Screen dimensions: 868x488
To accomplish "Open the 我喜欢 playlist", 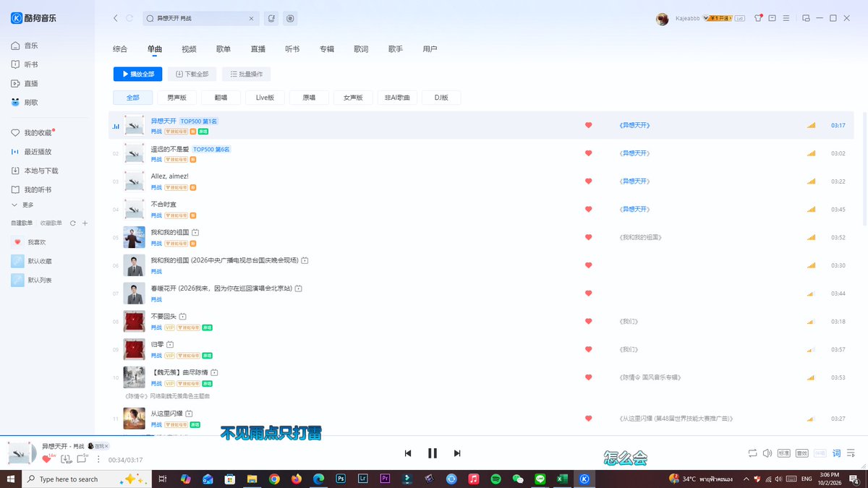I will coord(30,242).
